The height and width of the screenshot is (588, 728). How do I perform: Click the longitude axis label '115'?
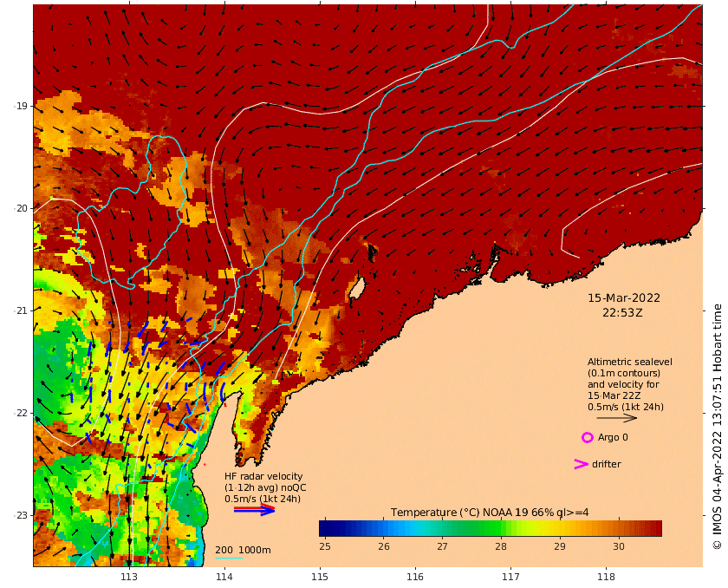(320, 578)
